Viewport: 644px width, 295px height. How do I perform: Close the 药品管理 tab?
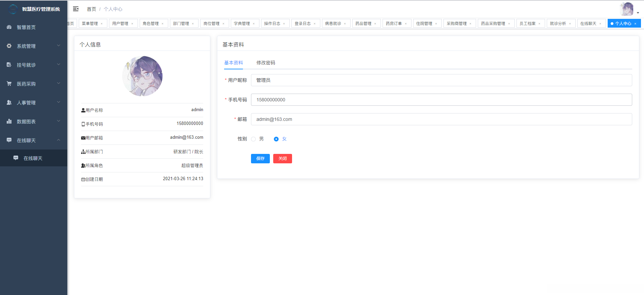pos(375,24)
